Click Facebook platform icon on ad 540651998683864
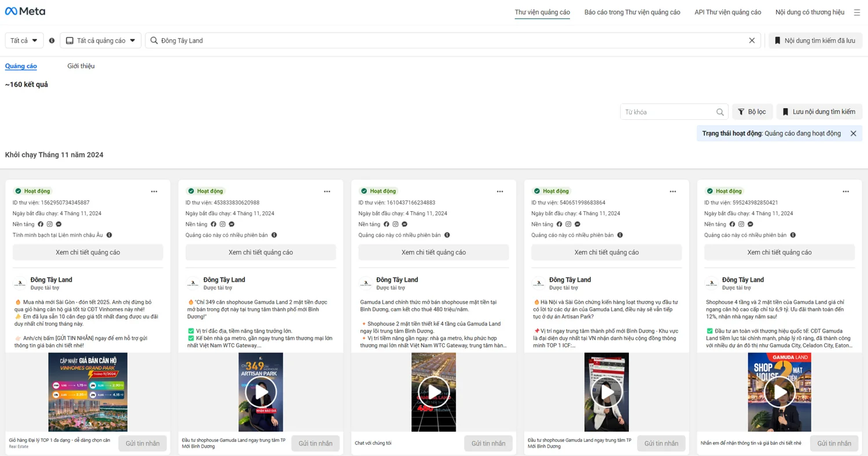 coord(559,225)
